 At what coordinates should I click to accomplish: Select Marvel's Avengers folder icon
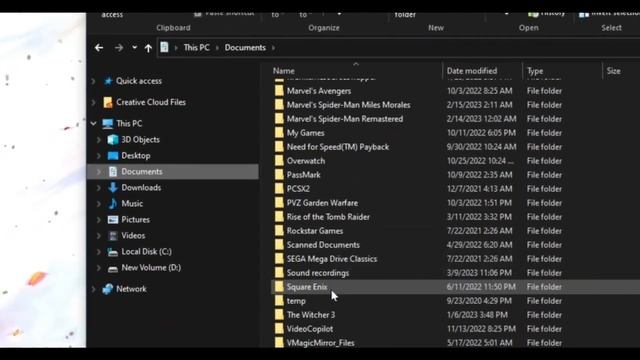click(x=279, y=91)
